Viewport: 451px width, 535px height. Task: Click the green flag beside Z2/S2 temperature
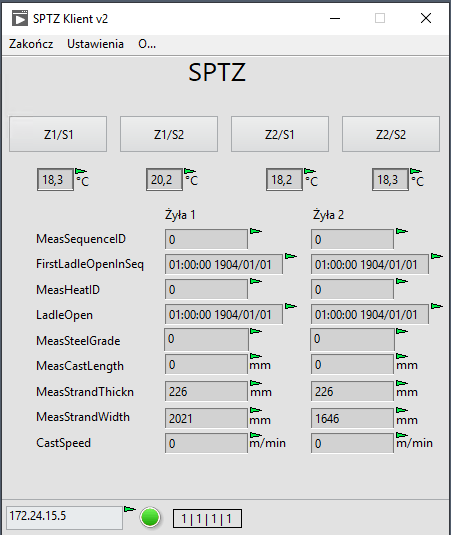click(416, 171)
